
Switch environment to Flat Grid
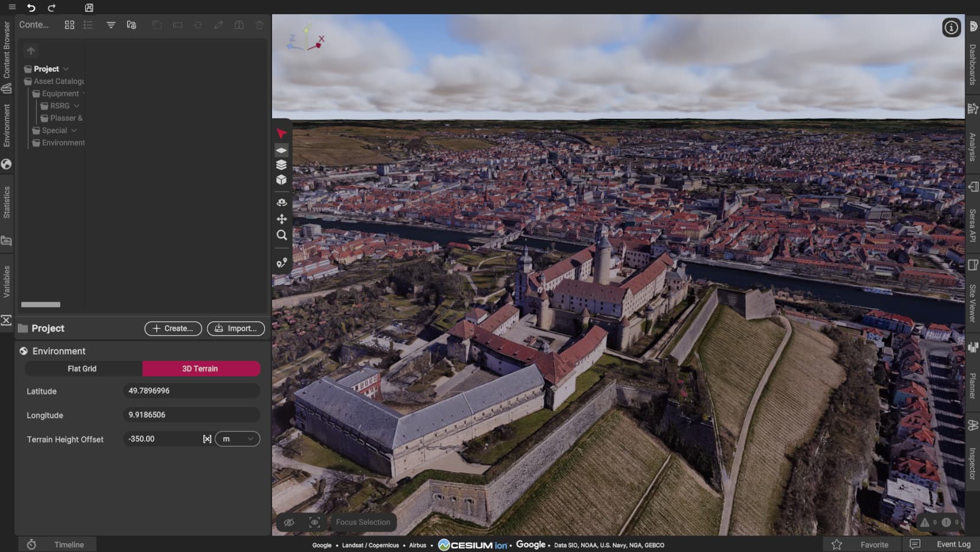[82, 369]
